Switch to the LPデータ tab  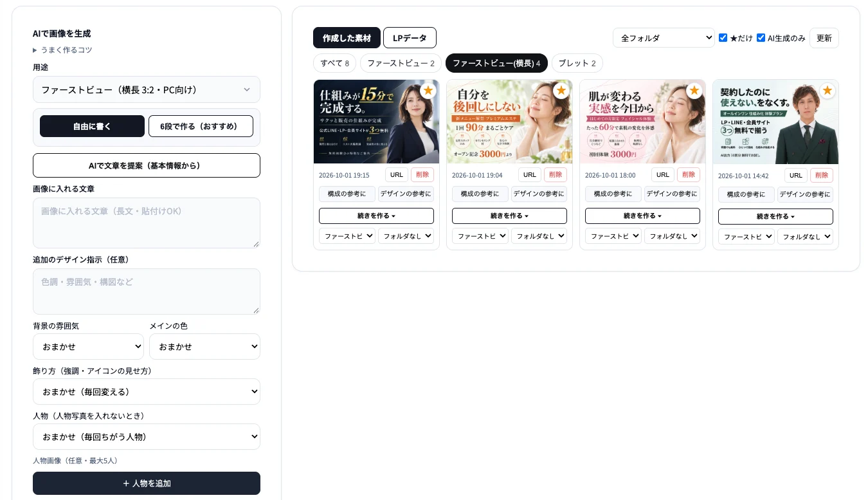tap(410, 38)
